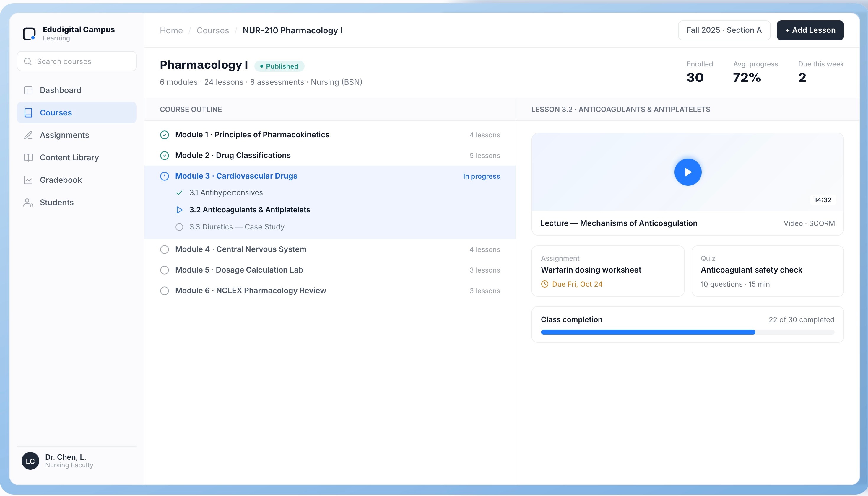868x496 pixels.
Task: Click the green Published status dot
Action: point(261,66)
